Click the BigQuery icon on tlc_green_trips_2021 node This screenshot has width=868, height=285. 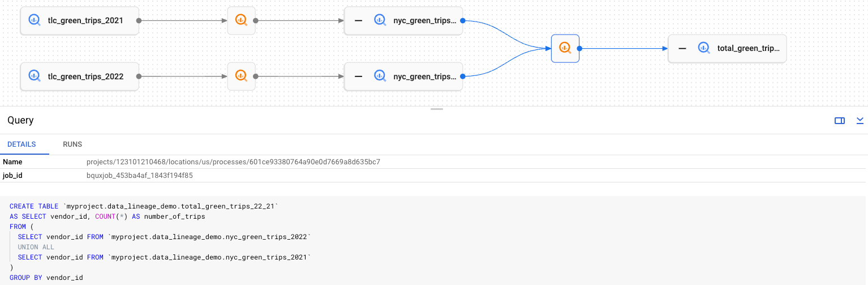click(x=34, y=20)
